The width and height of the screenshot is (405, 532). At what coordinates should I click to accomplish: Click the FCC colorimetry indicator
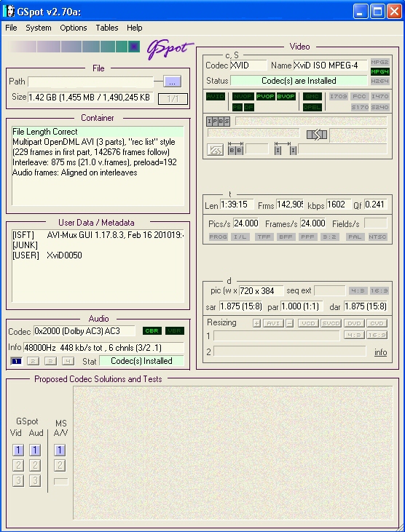click(x=359, y=96)
